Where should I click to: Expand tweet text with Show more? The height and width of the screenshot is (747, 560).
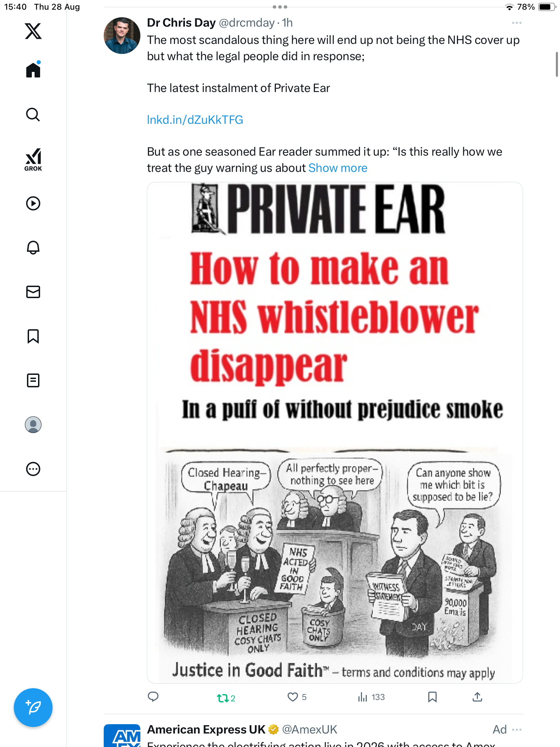tap(338, 168)
